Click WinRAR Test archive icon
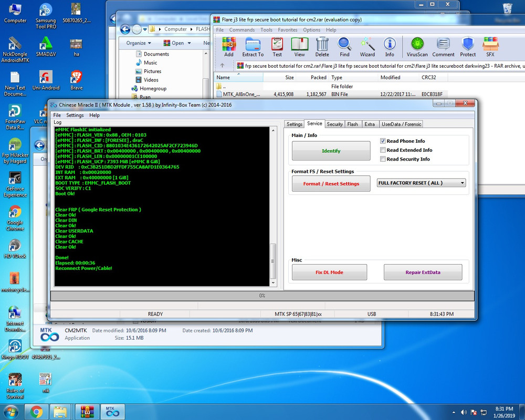This screenshot has width=525, height=420. pyautogui.click(x=277, y=47)
